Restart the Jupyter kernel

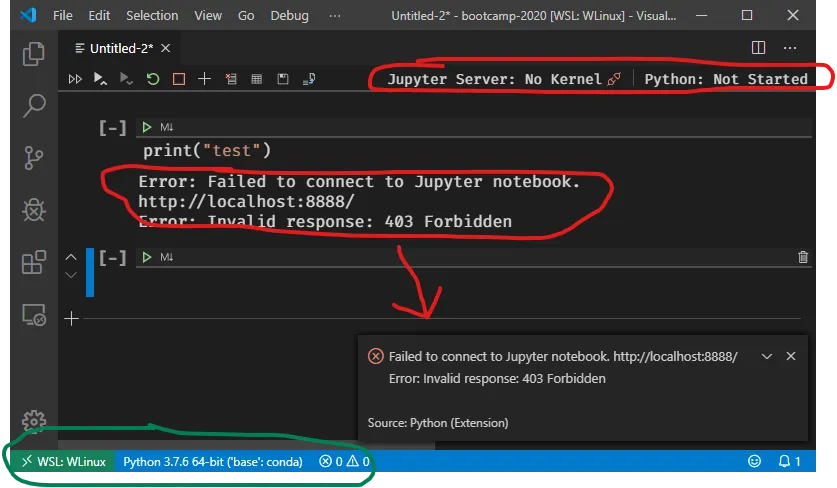153,79
